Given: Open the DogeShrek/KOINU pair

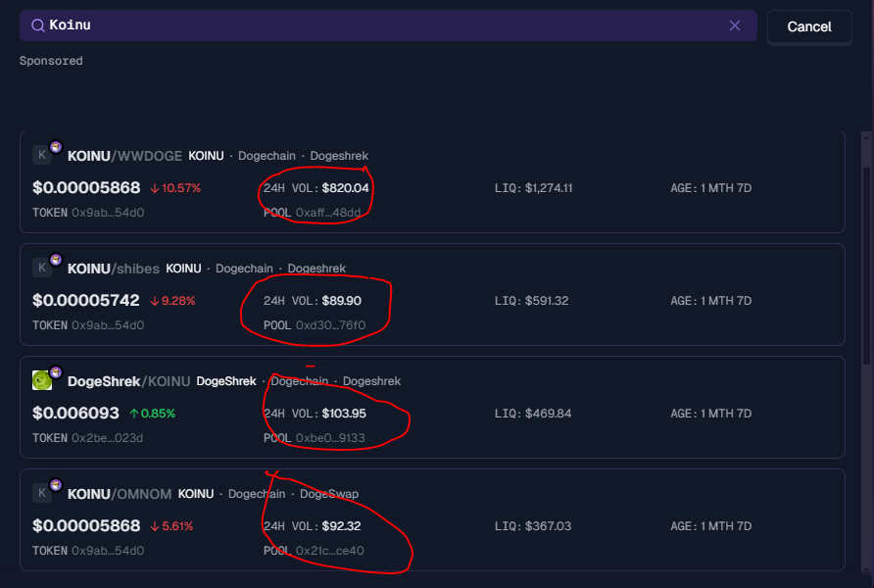Looking at the screenshot, I should [x=432, y=407].
